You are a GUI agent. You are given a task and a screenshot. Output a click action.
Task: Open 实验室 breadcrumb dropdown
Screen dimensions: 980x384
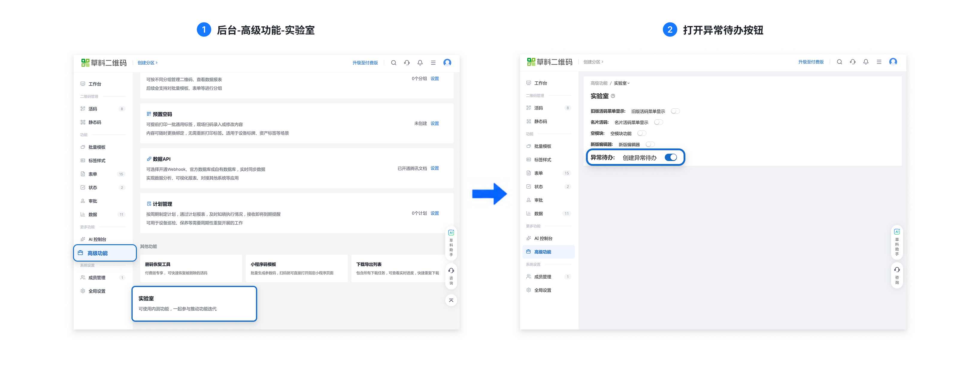click(622, 83)
